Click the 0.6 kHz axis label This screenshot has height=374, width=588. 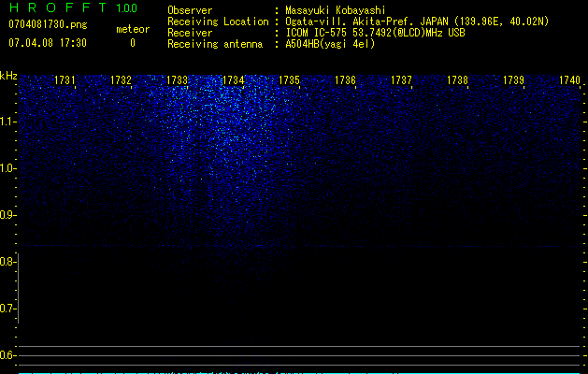(7, 355)
